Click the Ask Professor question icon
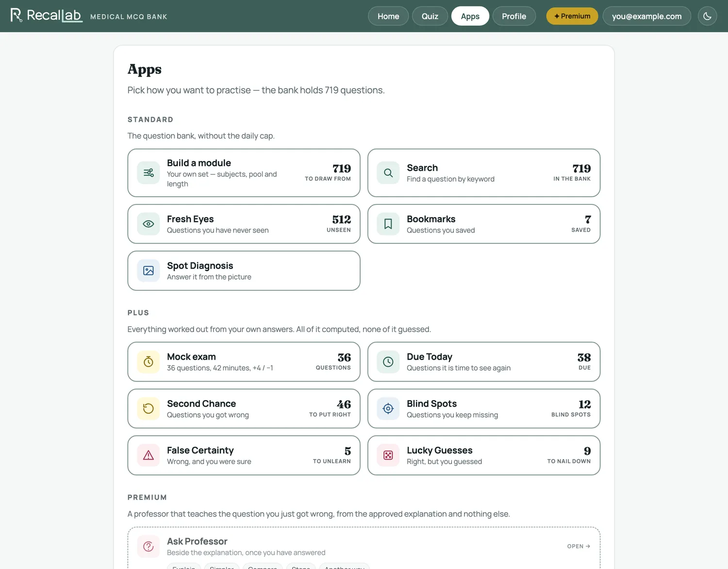 (x=149, y=546)
